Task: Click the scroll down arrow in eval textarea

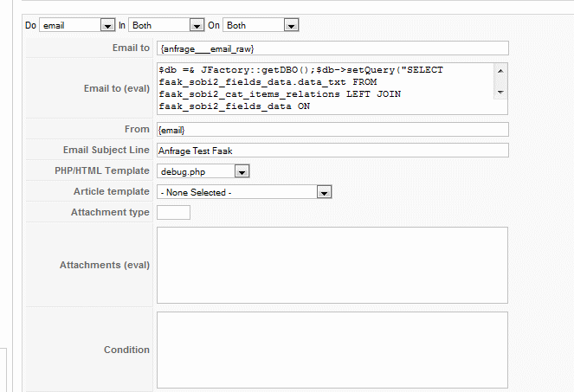Action: pos(500,93)
